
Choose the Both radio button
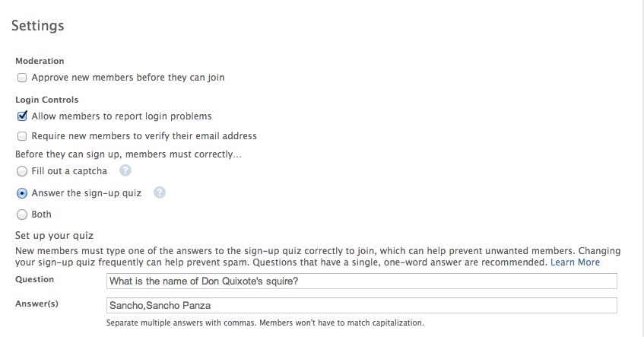point(22,215)
